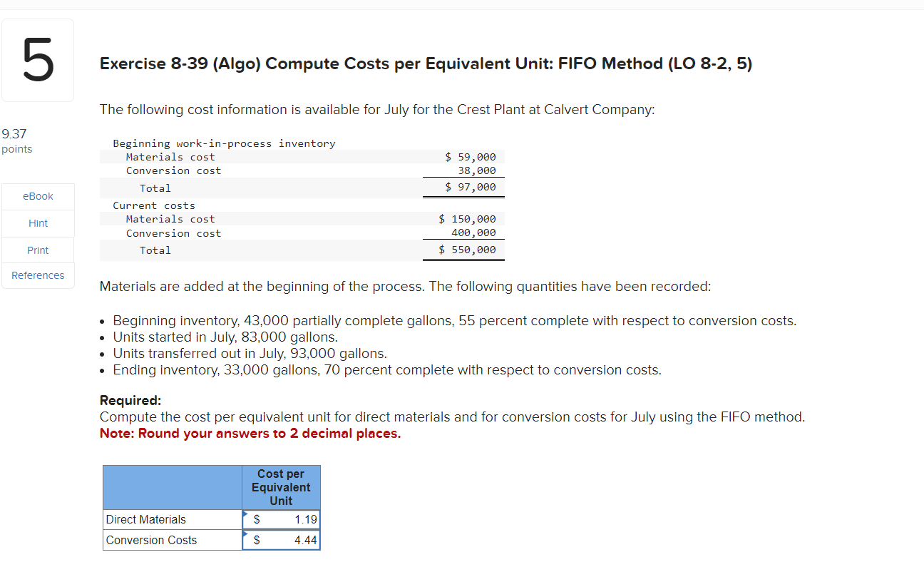
Task: Open the eBook resource
Action: (38, 196)
